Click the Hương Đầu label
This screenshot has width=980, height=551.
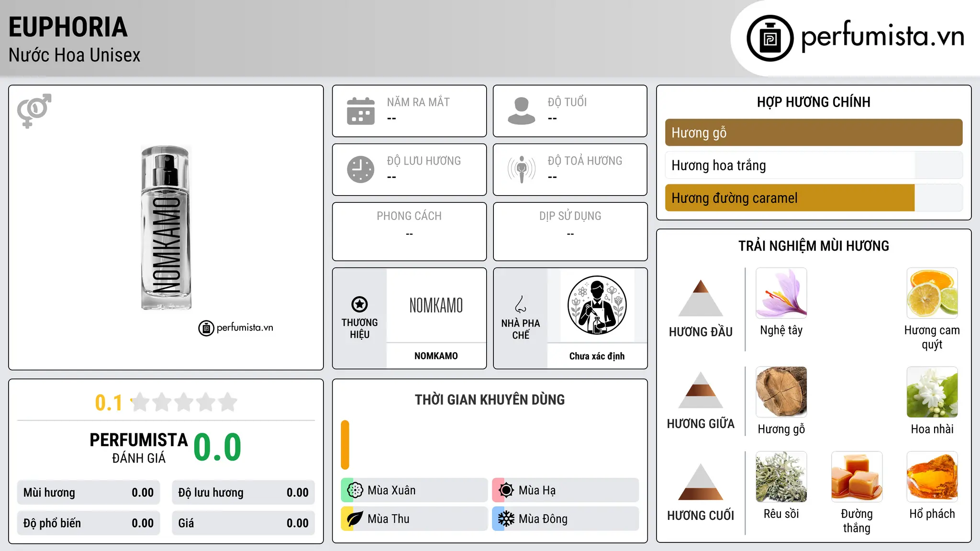click(x=701, y=332)
